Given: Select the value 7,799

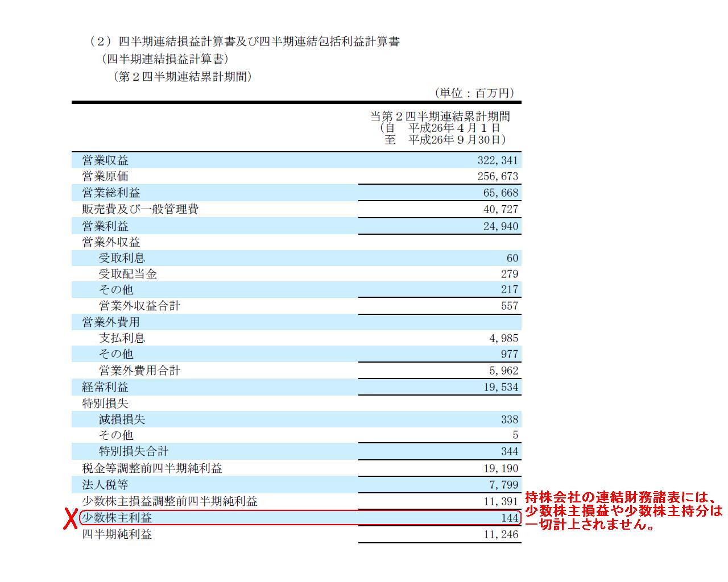Looking at the screenshot, I should point(503,485).
